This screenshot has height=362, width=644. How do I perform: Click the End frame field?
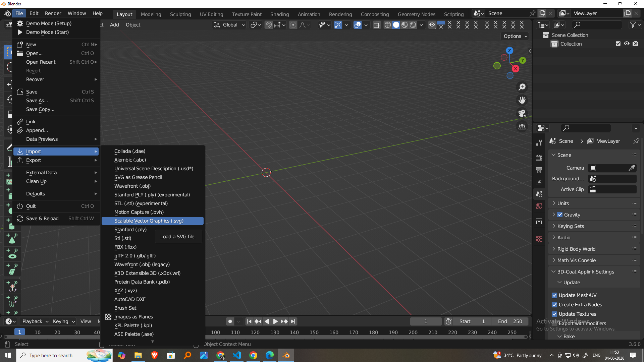click(x=510, y=321)
